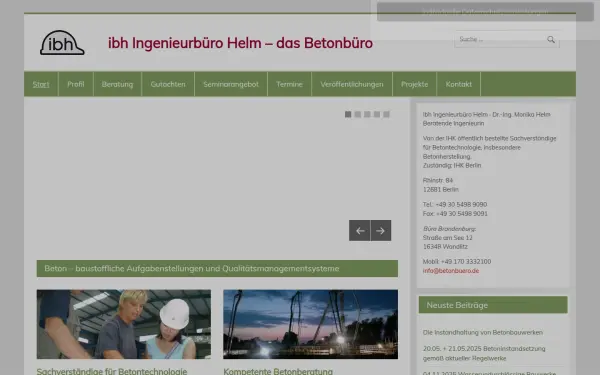Screen dimensions: 600x375
Task: Open the Start menu item
Action: tap(41, 84)
